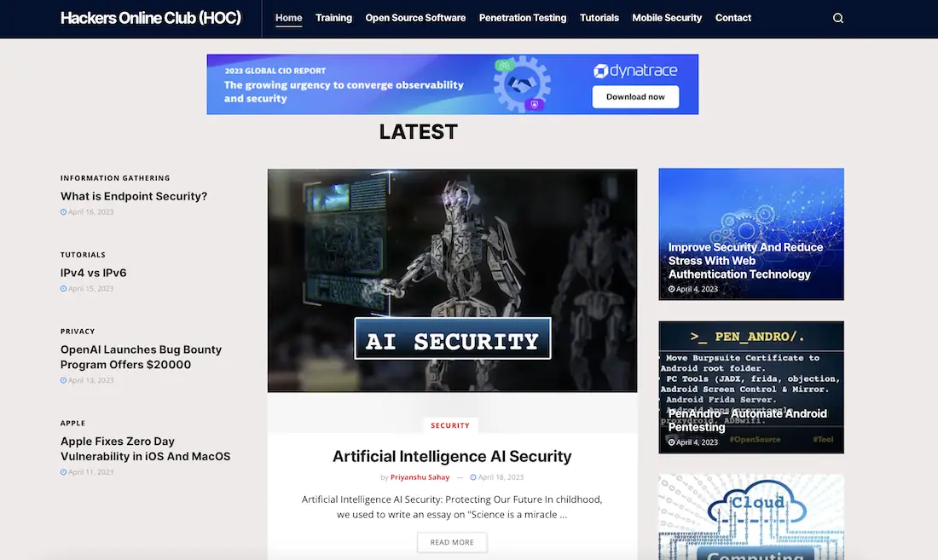Open the Training menu
This screenshot has height=560, width=938.
[333, 18]
